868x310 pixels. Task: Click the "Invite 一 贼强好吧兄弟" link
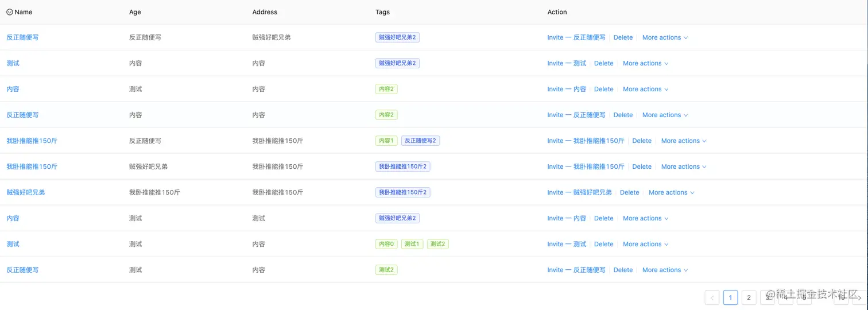tap(579, 192)
